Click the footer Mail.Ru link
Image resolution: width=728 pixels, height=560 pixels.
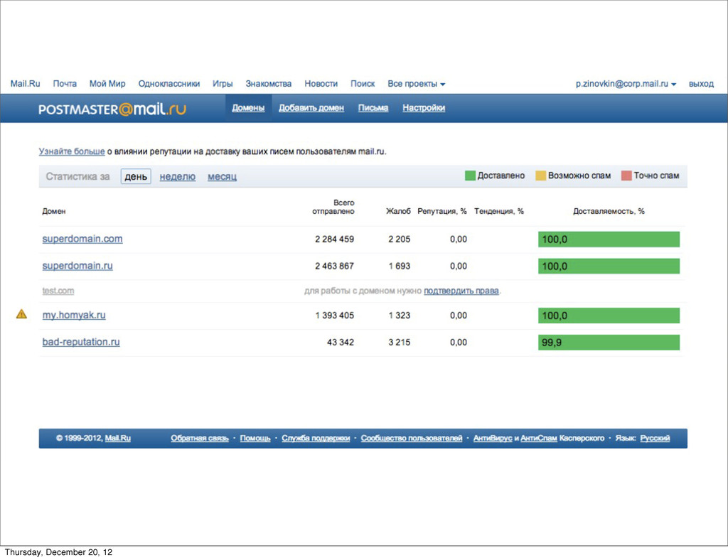[x=118, y=438]
